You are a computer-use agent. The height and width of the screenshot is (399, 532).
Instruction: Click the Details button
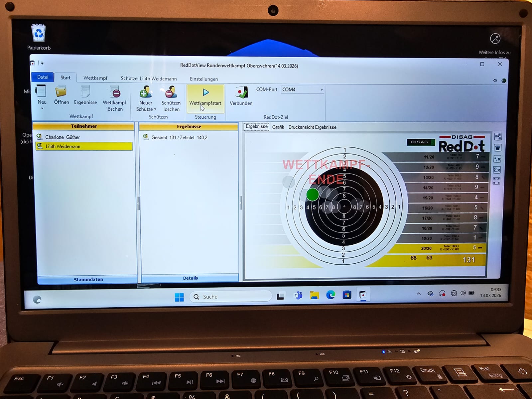(x=190, y=278)
